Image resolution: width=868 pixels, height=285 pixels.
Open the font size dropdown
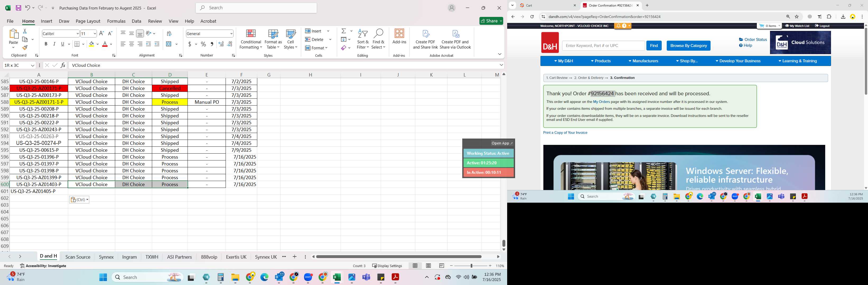[x=95, y=34]
